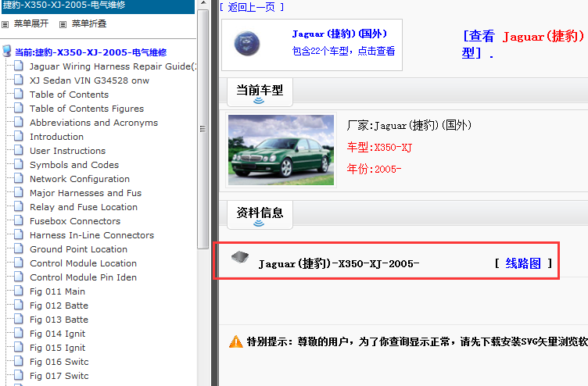Open Major Harnesses and Fus entry
The image size is (588, 386).
coord(85,193)
